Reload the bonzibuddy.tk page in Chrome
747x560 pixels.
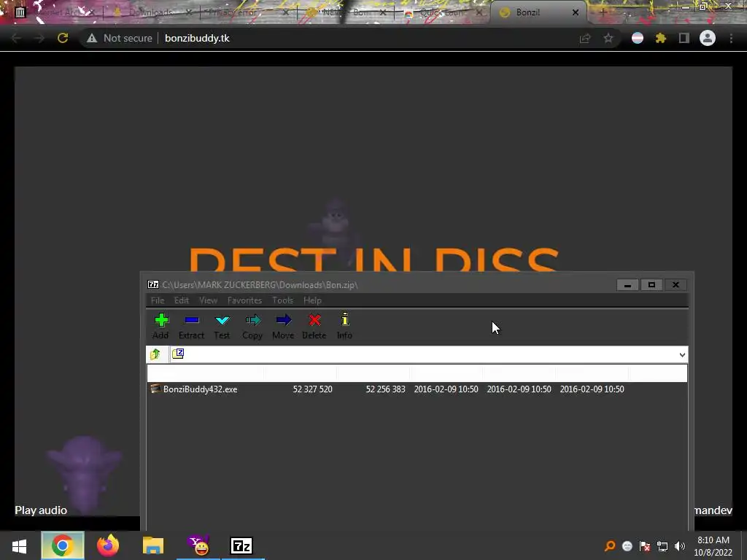[x=63, y=38]
